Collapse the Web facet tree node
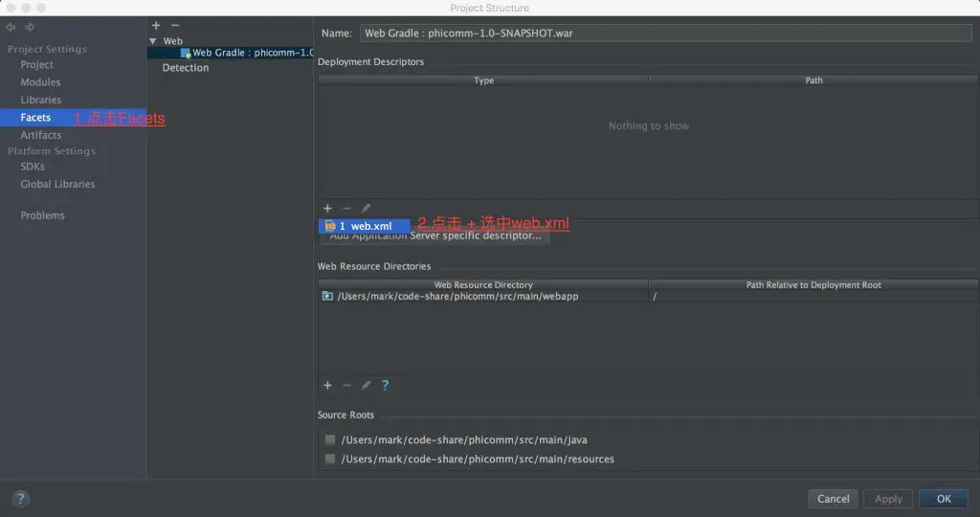 (x=153, y=41)
